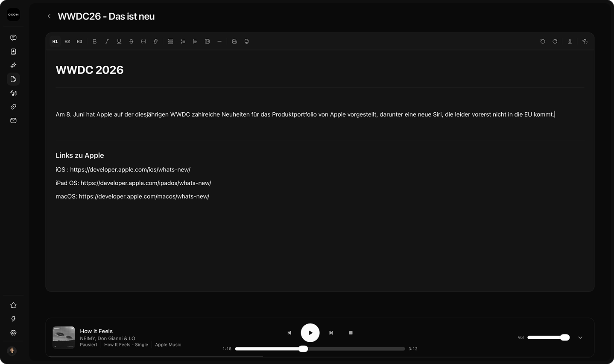Insert inline code with curly braces icon
The width and height of the screenshot is (614, 364).
coord(143,41)
